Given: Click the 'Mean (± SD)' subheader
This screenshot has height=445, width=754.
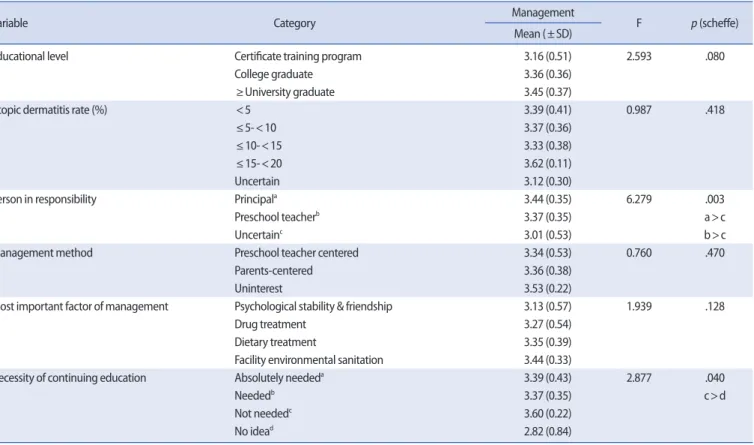Looking at the screenshot, I should pos(542,34).
